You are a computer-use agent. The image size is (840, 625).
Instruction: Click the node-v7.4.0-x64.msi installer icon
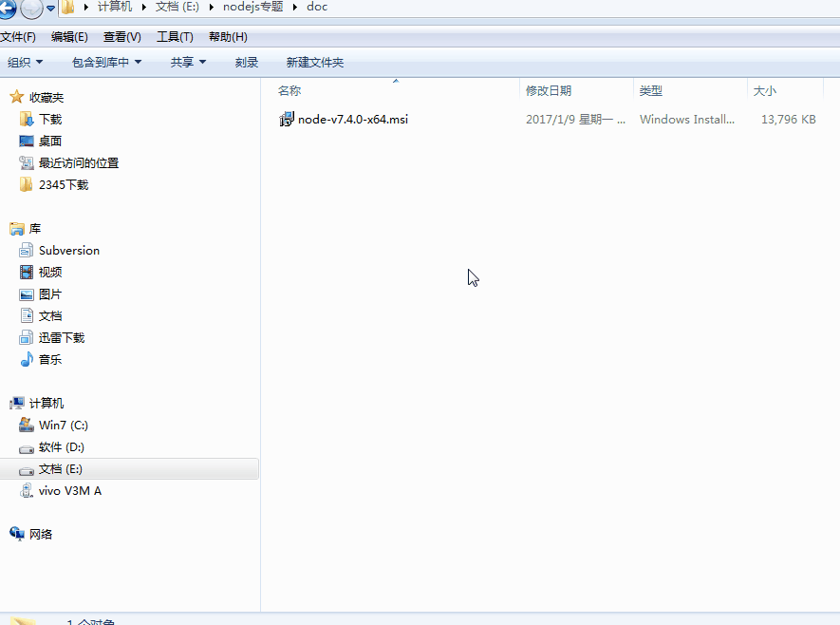point(287,119)
